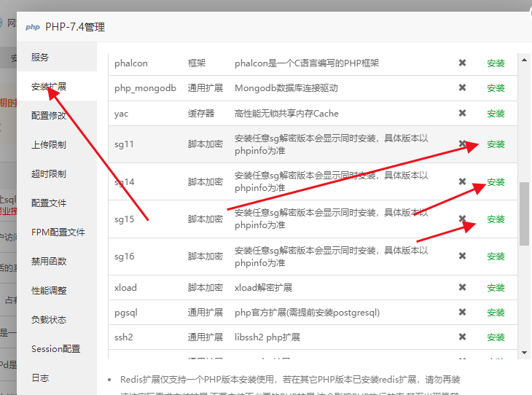Image resolution: width=532 pixels, height=395 pixels.
Task: Open the 服务 tab in sidebar
Action: pyautogui.click(x=40, y=57)
